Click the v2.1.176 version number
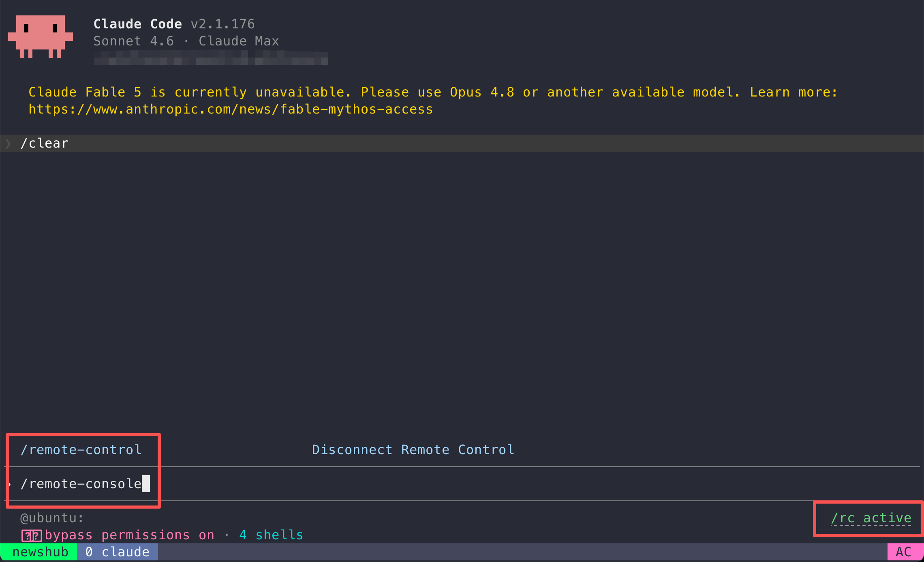The height and width of the screenshot is (562, 924). point(222,24)
